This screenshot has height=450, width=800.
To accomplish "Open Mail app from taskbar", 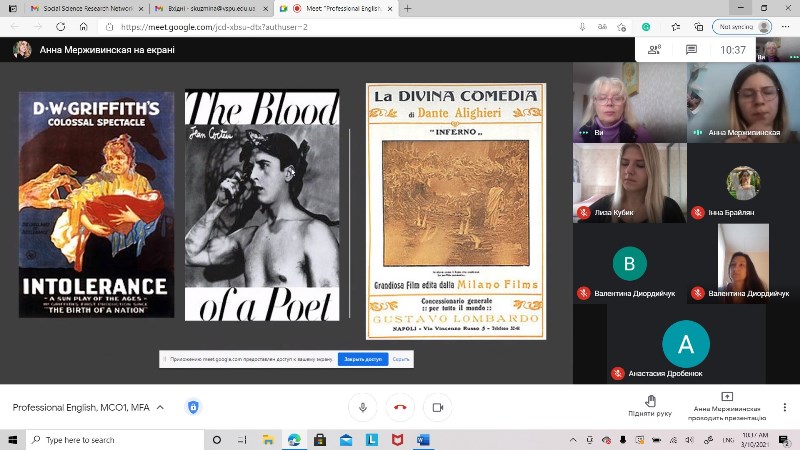I will coord(346,440).
